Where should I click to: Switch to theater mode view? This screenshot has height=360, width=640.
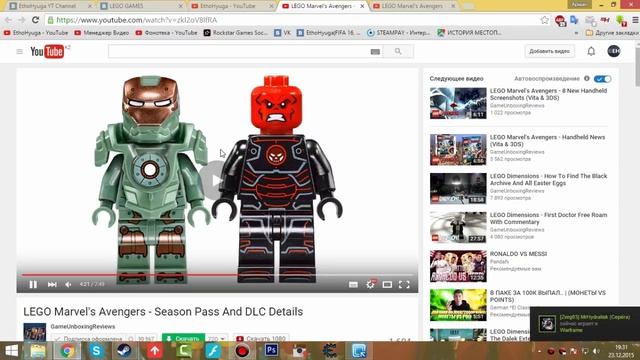point(387,284)
